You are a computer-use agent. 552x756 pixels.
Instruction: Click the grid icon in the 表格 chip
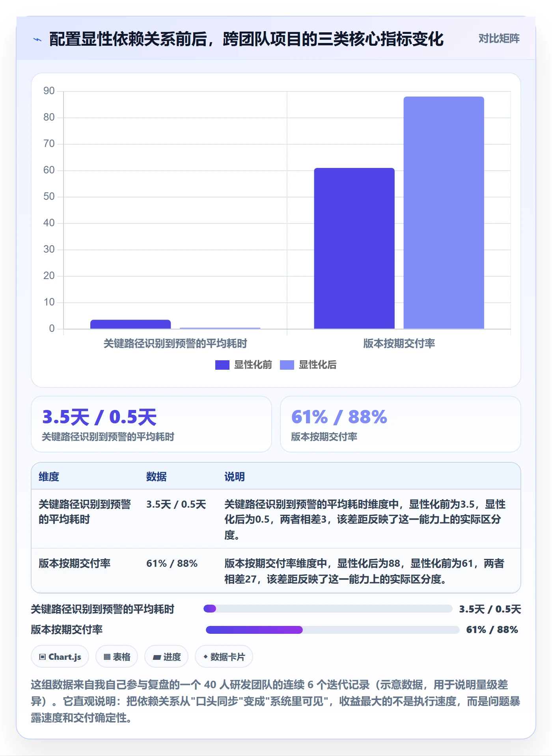(x=107, y=657)
